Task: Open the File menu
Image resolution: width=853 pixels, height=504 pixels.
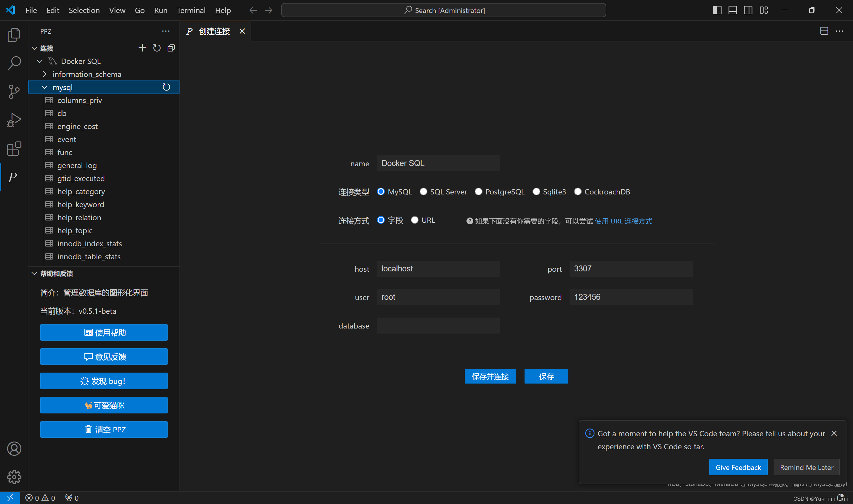Action: tap(31, 10)
